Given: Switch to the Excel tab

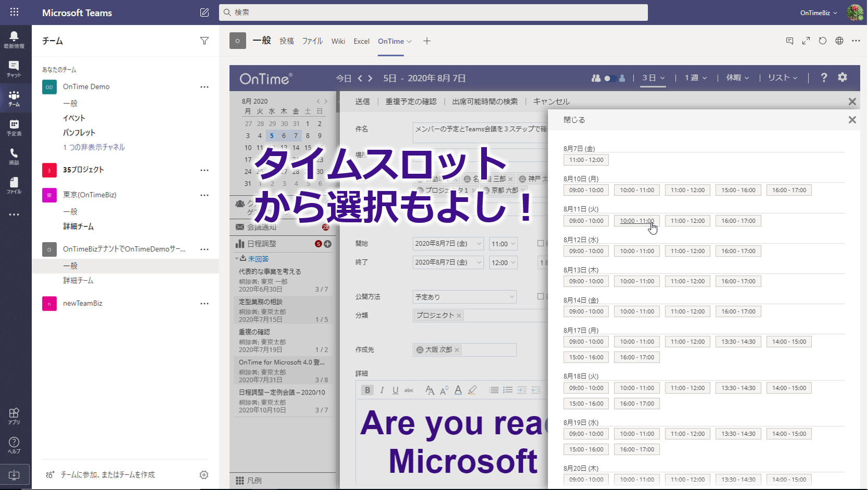Looking at the screenshot, I should pos(361,41).
